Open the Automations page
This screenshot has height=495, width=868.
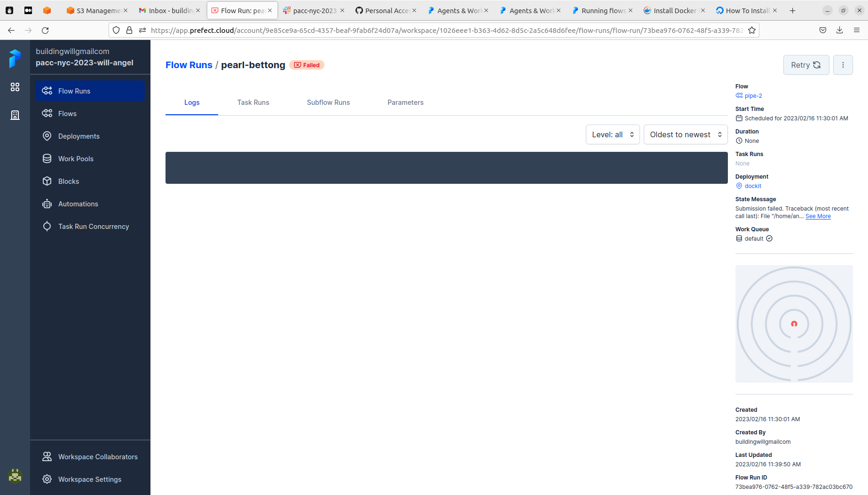47,204
